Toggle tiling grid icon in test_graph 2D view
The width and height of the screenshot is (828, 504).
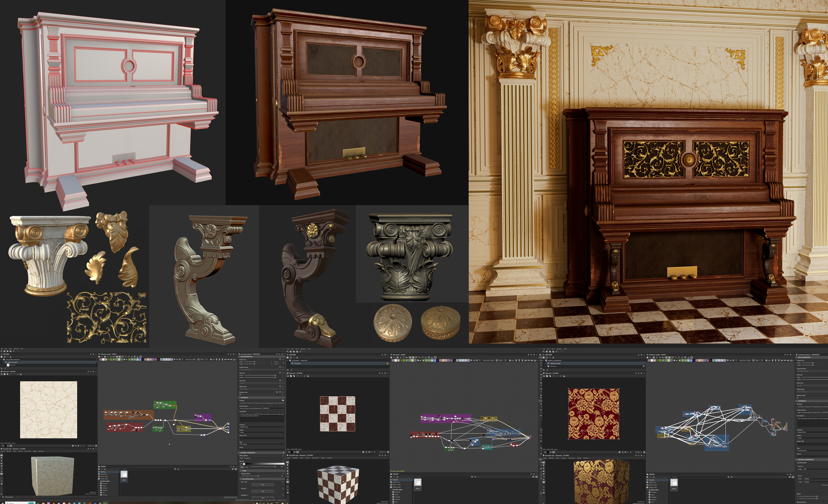pos(363,452)
